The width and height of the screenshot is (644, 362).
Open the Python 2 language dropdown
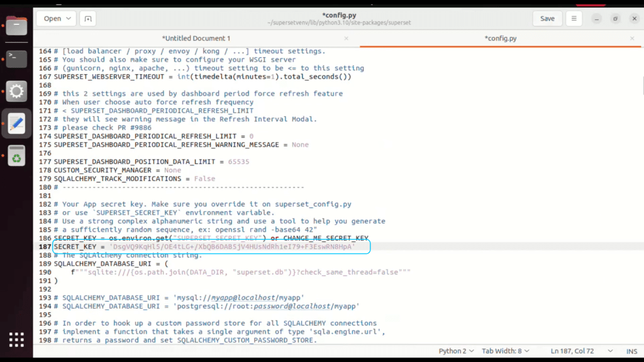coord(455,351)
